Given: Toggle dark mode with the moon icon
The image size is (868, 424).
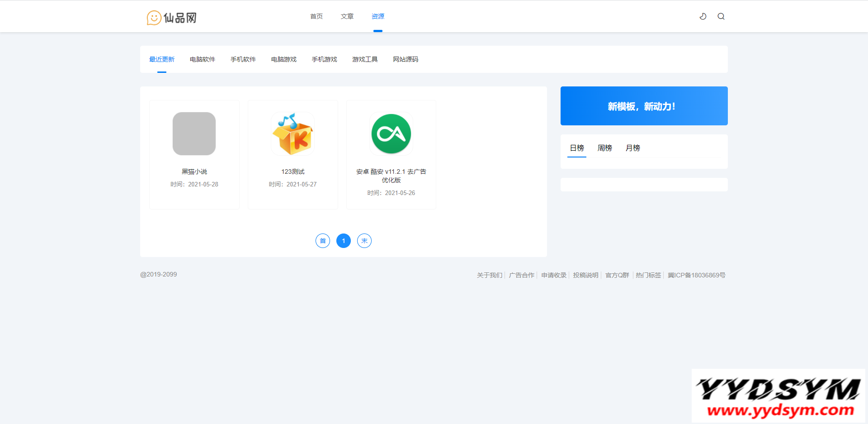Looking at the screenshot, I should (x=703, y=16).
